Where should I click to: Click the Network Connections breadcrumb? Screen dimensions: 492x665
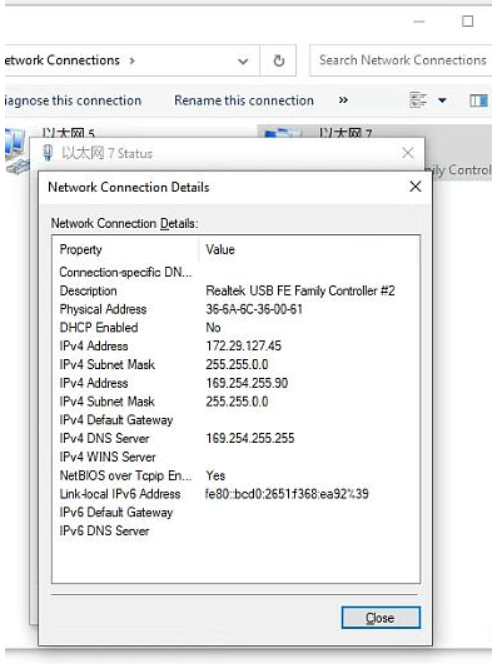click(x=62, y=60)
